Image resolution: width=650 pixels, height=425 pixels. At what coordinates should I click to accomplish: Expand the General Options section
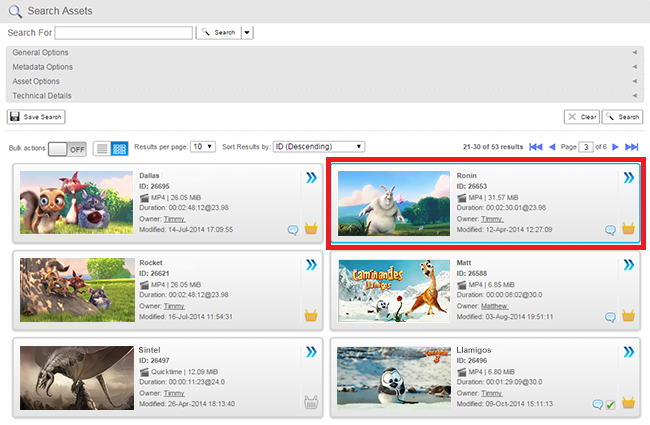tap(324, 52)
